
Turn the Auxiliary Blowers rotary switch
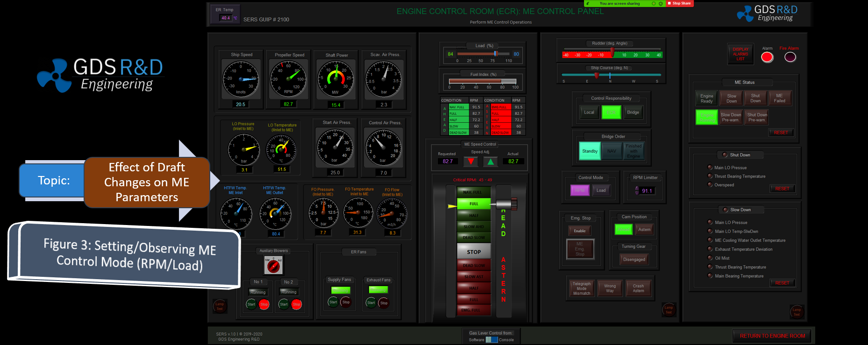(273, 266)
